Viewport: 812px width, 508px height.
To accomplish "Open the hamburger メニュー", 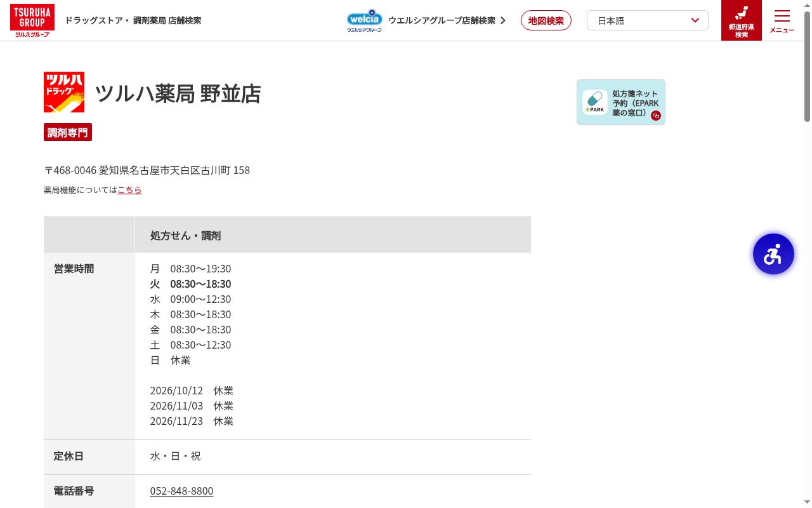I will [782, 20].
